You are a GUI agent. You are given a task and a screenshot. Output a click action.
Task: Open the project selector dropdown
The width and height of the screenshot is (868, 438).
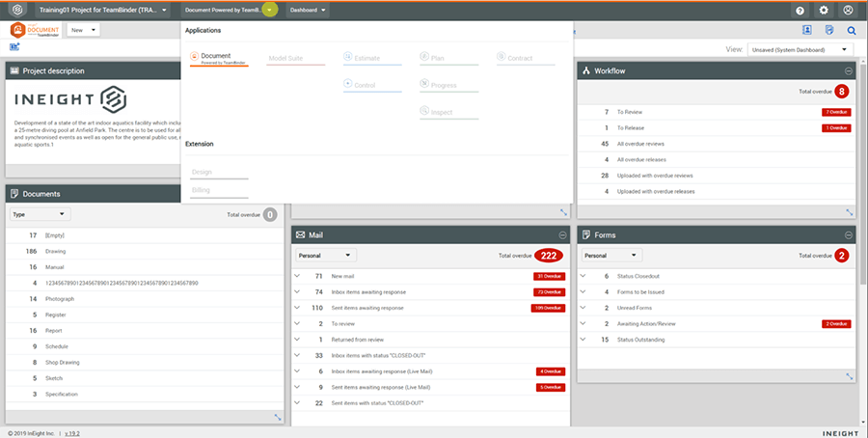click(x=103, y=10)
